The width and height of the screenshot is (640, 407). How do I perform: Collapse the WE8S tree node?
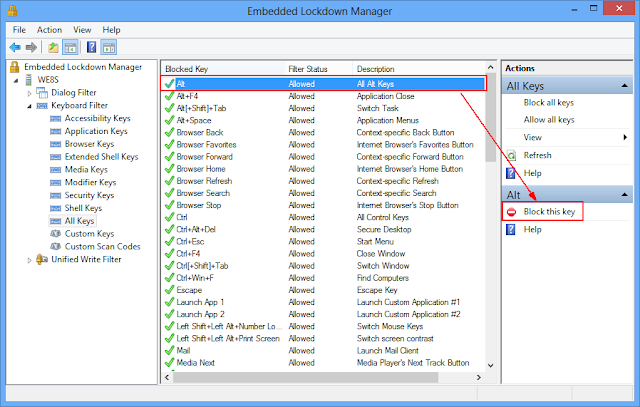coord(16,80)
